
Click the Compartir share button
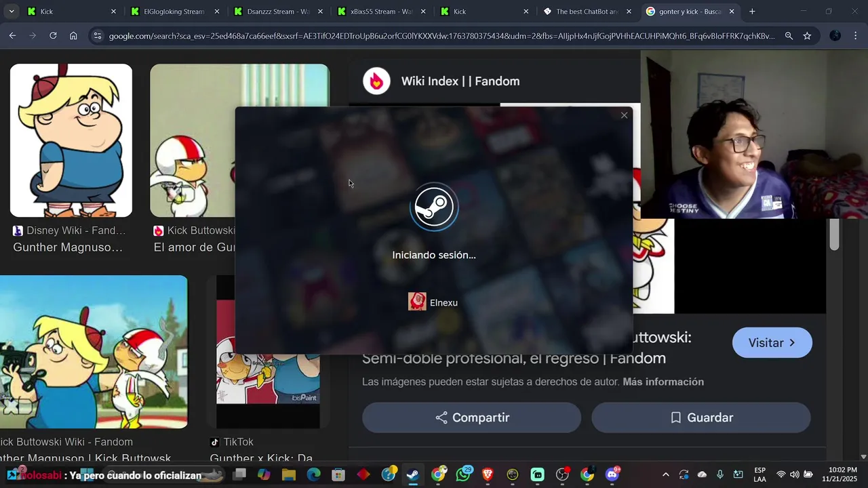471,418
